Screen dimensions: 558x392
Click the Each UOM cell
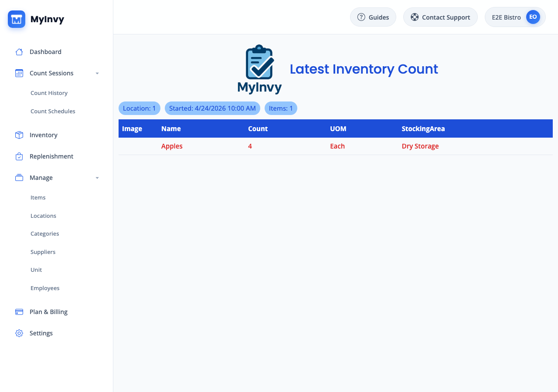coord(337,146)
